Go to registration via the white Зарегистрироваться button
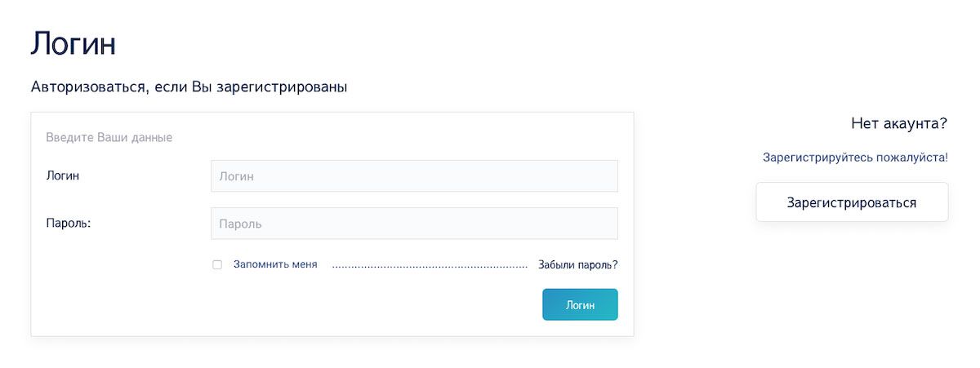The image size is (980, 368). (852, 202)
